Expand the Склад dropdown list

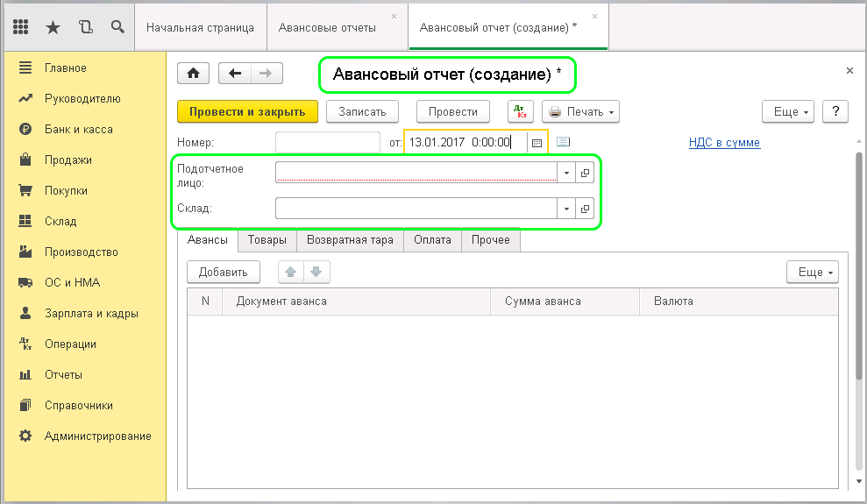566,209
